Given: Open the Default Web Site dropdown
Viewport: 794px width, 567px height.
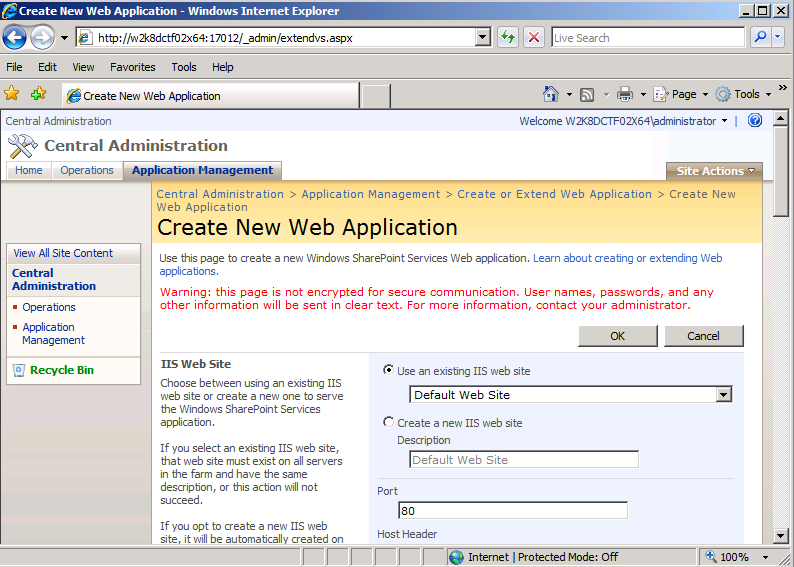Looking at the screenshot, I should (571, 395).
